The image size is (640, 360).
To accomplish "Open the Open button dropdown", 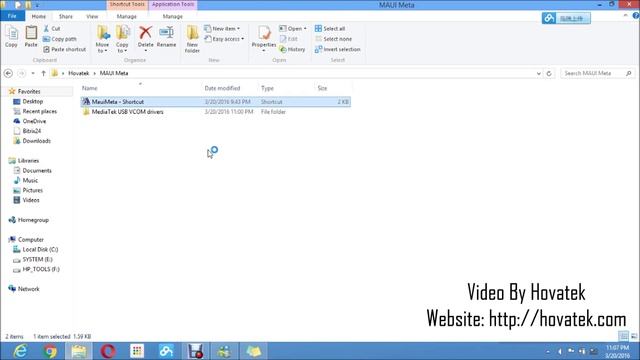I will pos(305,29).
